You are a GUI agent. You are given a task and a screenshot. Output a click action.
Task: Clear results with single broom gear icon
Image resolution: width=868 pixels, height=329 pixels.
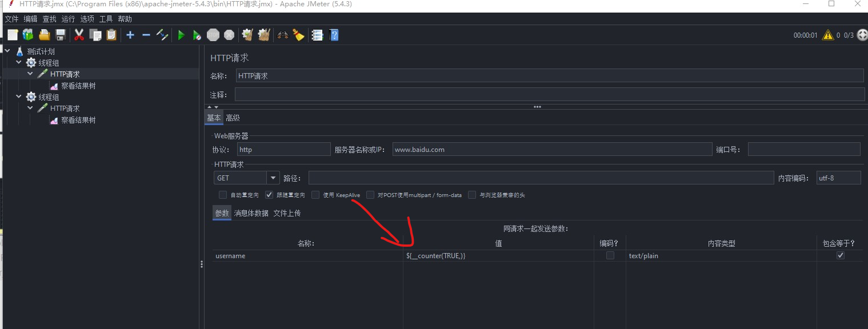[x=247, y=35]
